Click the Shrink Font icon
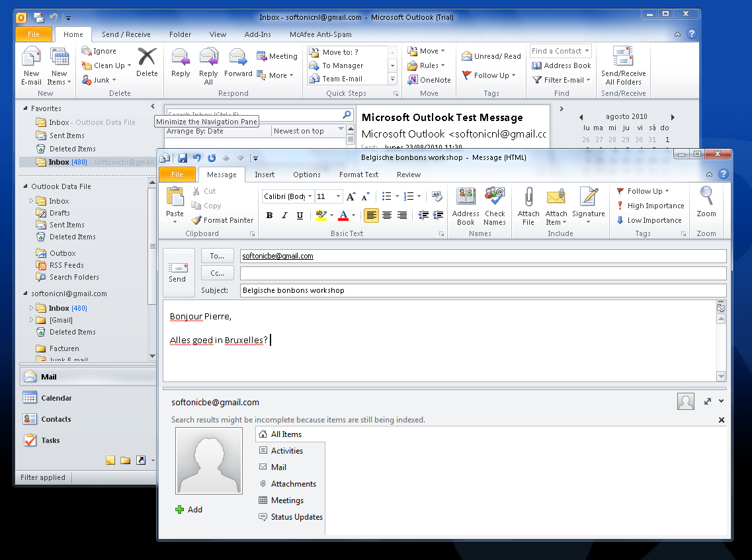Screen dimensions: 752x560 [366, 196]
